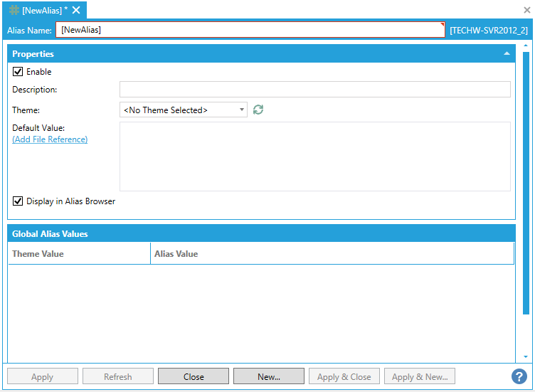Toggle the Enable checkbox
Screen dimensions: 535x392
18,72
